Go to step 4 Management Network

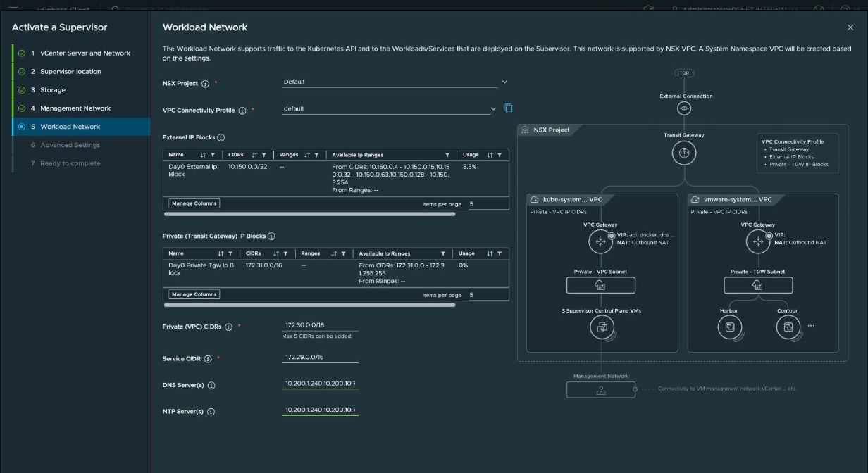coord(80,108)
